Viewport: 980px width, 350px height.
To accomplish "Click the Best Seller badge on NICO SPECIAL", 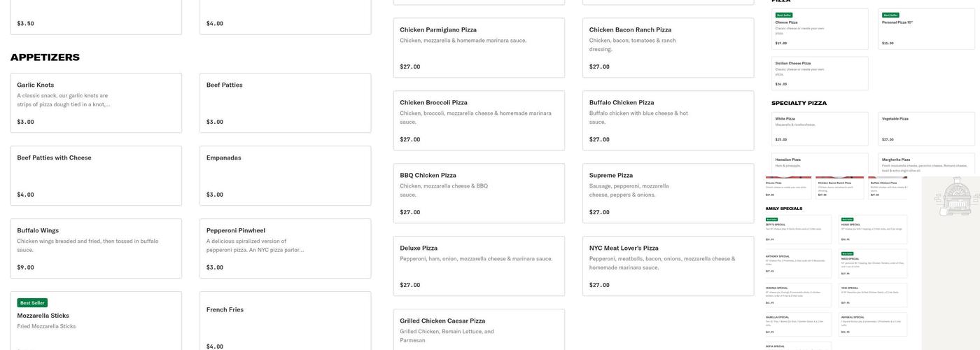I will coord(848,253).
